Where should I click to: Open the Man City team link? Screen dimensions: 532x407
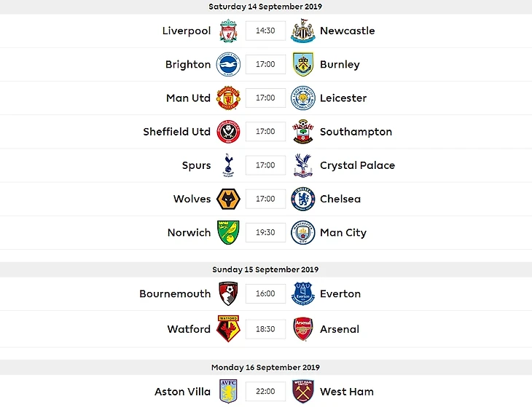tap(343, 233)
